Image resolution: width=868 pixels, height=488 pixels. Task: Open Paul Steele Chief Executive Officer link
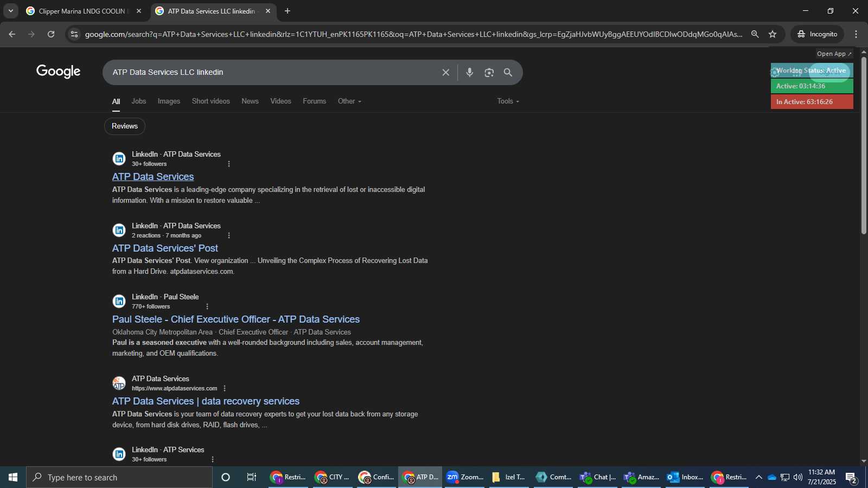click(x=236, y=319)
